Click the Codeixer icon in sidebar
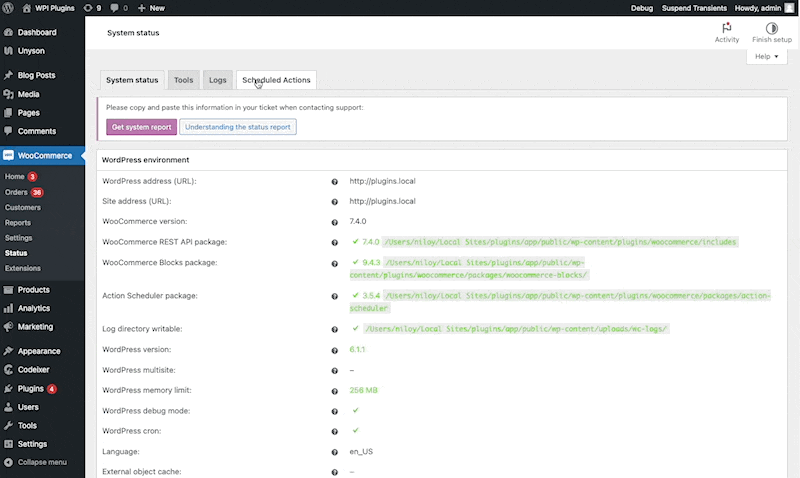This screenshot has height=478, width=800. pyautogui.click(x=8, y=369)
